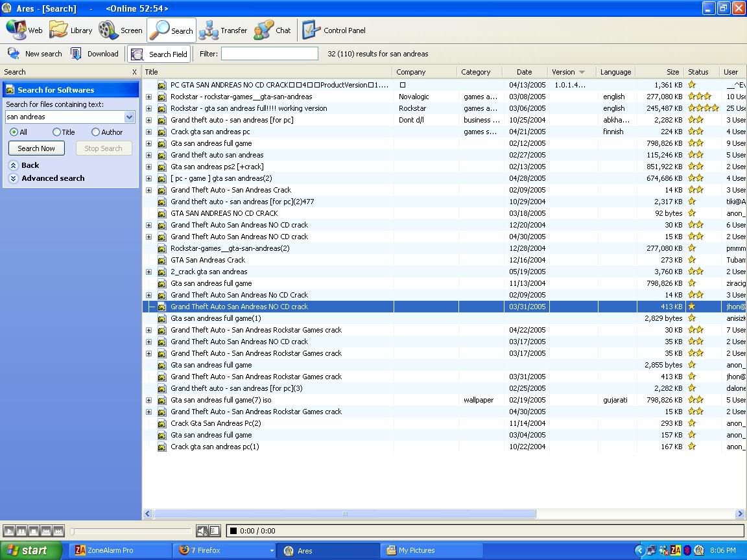The height and width of the screenshot is (560, 747).
Task: Open the Control Panel tab
Action: (x=333, y=30)
